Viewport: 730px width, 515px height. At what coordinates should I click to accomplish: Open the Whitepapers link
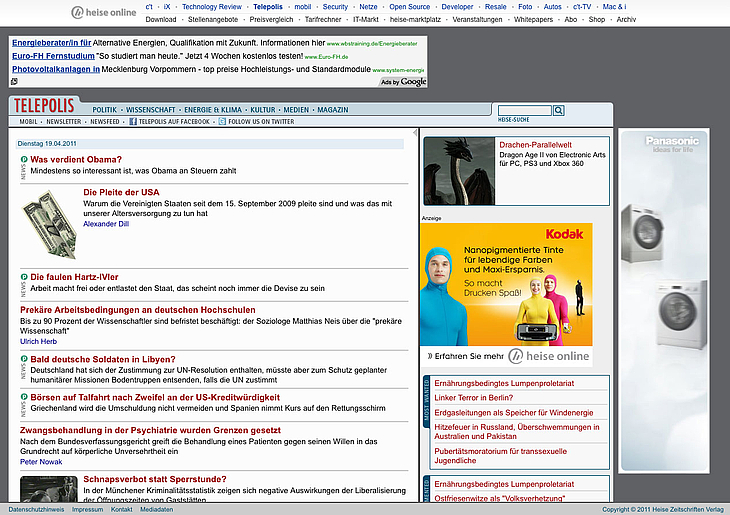click(534, 20)
